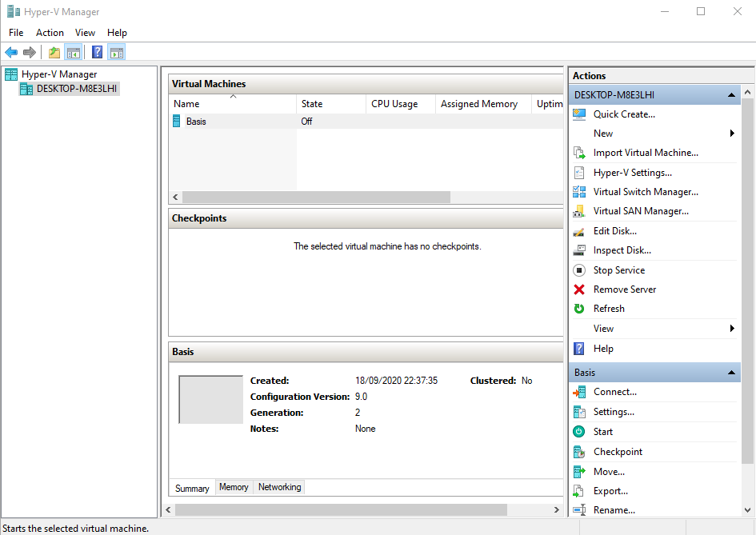Click Virtual Machines list scroll left arrow

point(175,198)
